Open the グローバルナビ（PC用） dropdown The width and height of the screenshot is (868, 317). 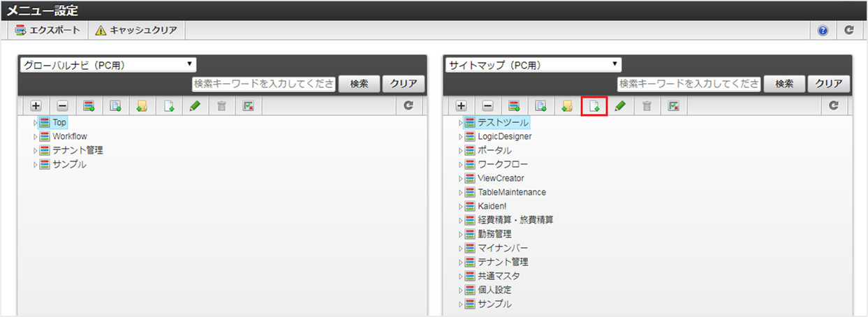pyautogui.click(x=108, y=65)
